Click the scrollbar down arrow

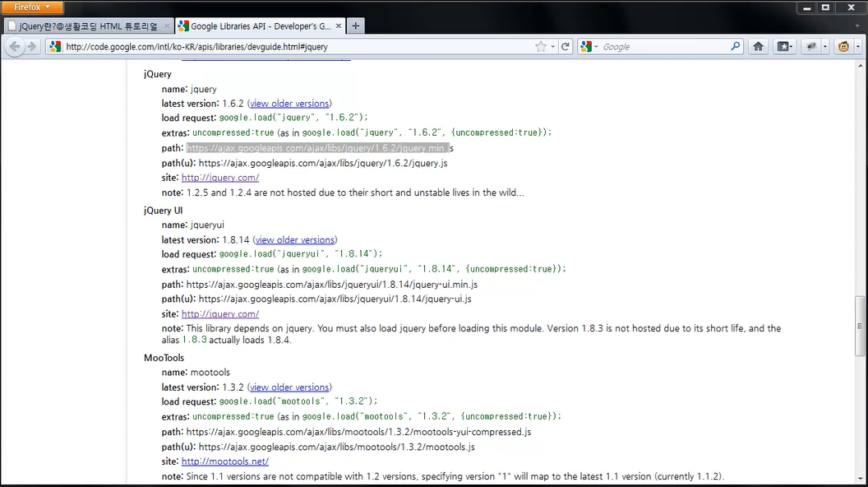click(860, 479)
